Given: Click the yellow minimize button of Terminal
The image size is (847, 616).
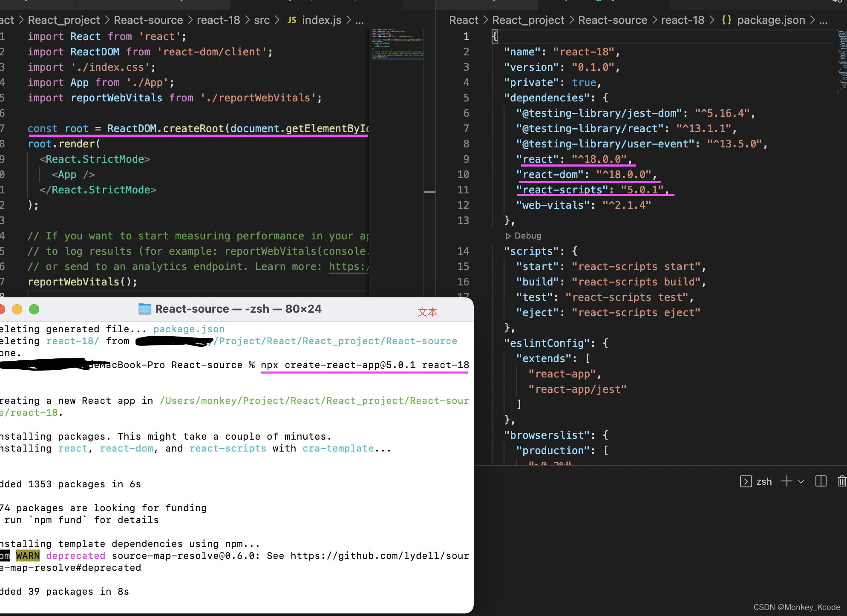Looking at the screenshot, I should point(17,309).
